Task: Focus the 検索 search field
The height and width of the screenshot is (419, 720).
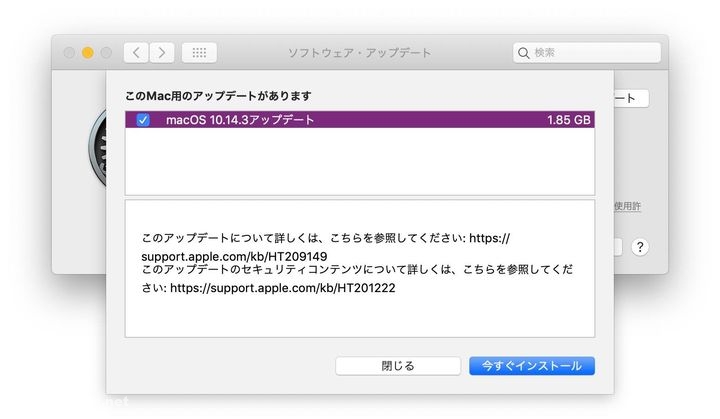Action: [590, 52]
